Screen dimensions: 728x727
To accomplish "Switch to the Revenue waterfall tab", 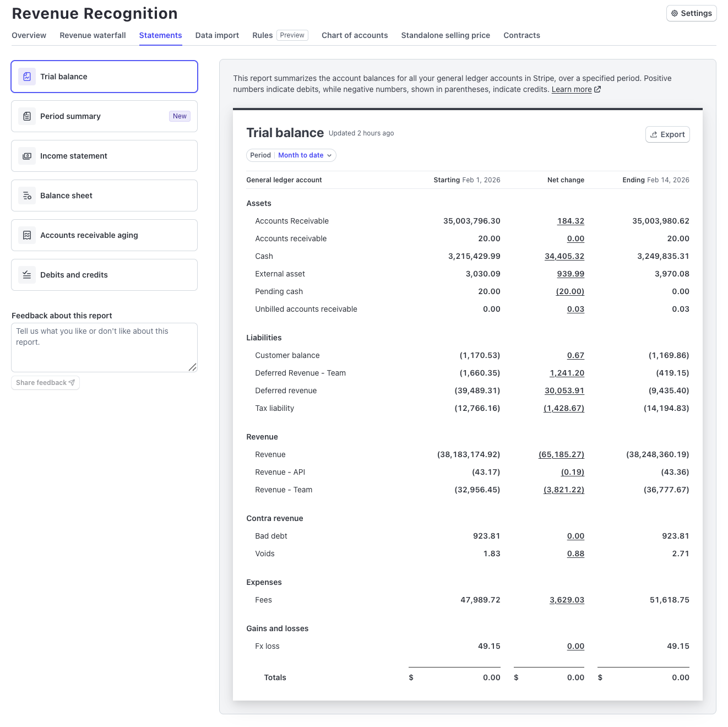I will coord(92,35).
